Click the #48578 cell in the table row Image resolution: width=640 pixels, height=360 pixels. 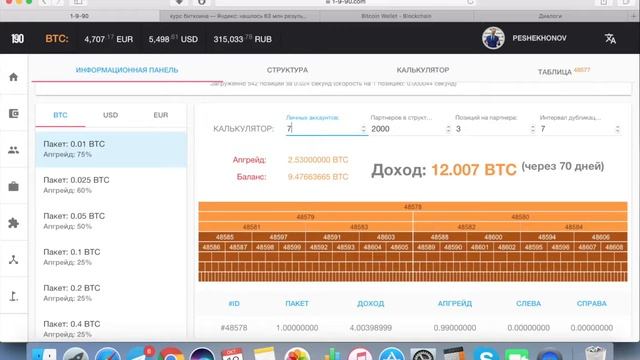point(234,328)
